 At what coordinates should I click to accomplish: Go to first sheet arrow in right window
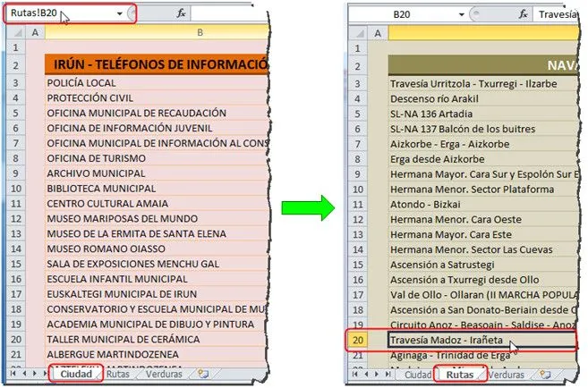pyautogui.click(x=355, y=374)
